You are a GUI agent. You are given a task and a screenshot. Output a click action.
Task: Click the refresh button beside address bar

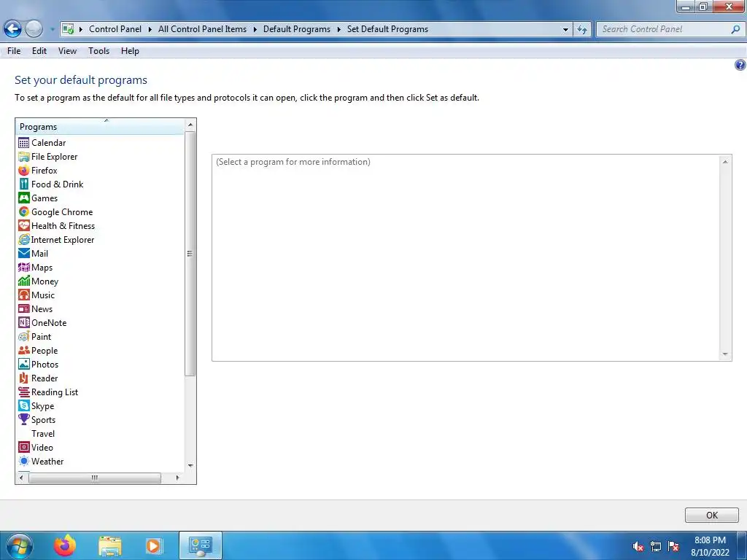point(582,29)
